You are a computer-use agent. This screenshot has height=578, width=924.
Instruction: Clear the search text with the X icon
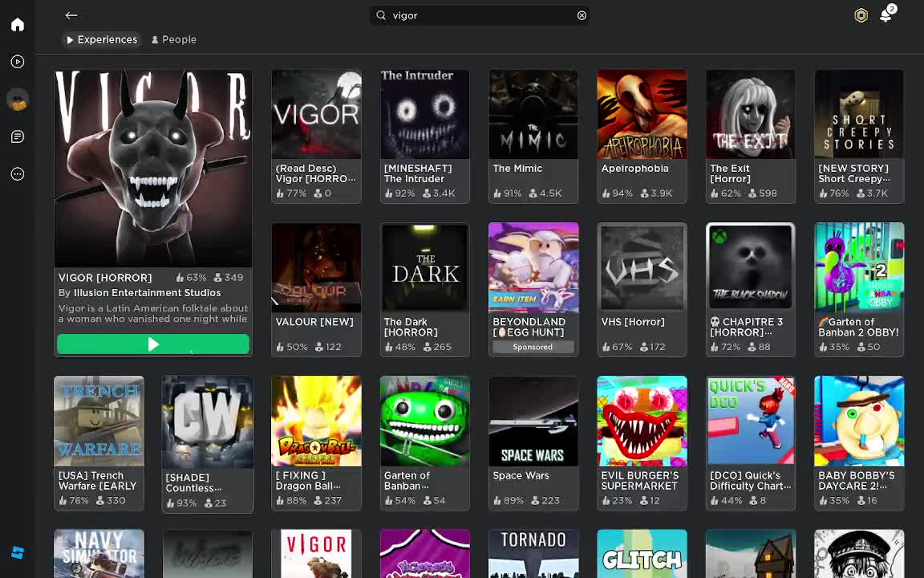tap(582, 15)
